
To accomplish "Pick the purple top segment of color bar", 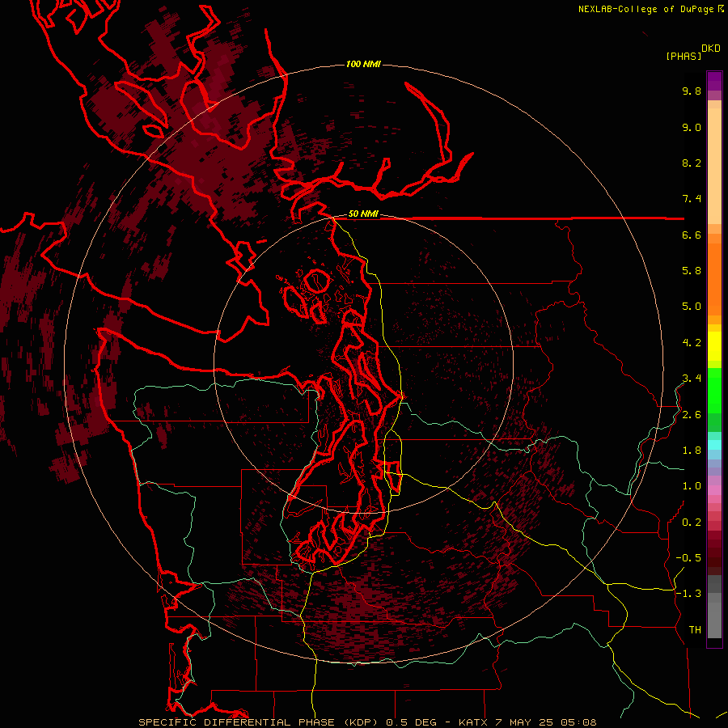I will pyautogui.click(x=714, y=81).
